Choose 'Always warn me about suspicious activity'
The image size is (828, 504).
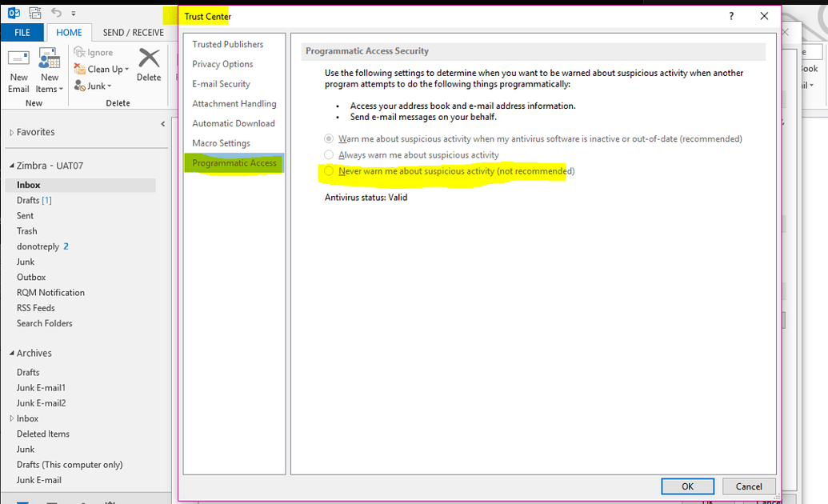tap(328, 155)
